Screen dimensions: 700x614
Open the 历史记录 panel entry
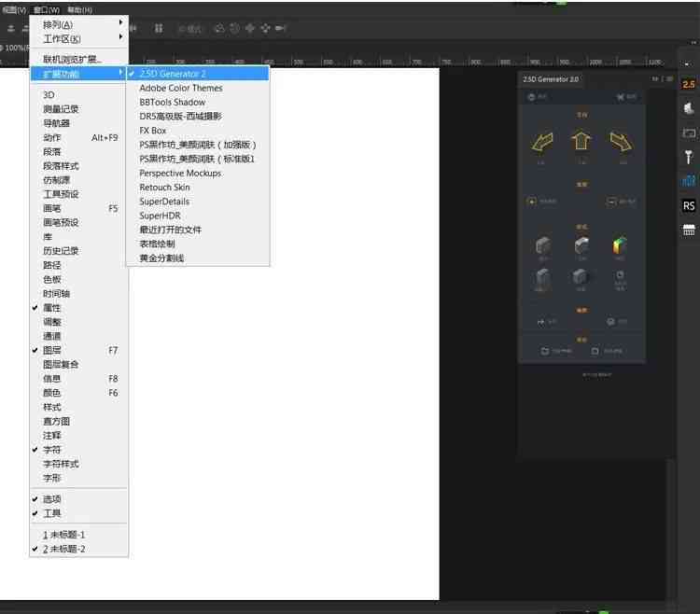pos(78,251)
